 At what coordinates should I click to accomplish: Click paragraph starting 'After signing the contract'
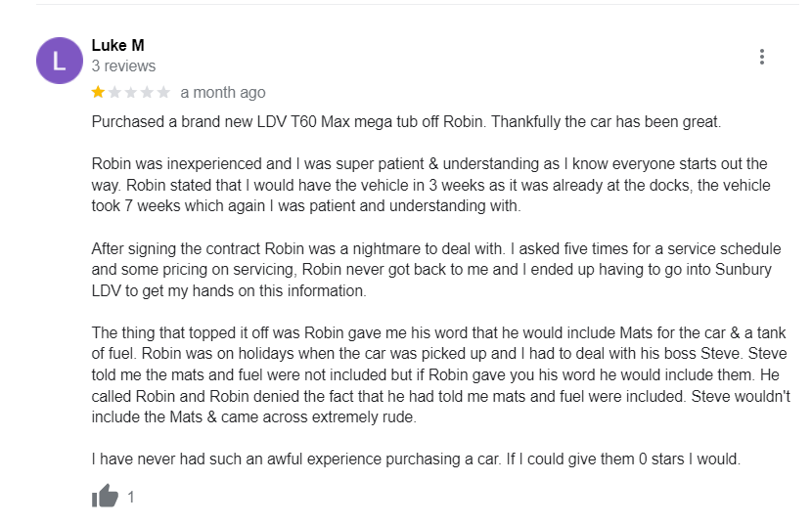(x=435, y=270)
